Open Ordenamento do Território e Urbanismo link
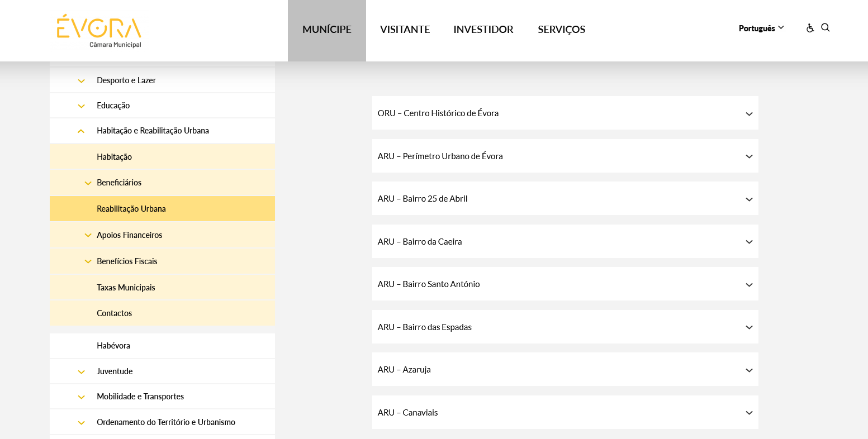 pyautogui.click(x=166, y=422)
